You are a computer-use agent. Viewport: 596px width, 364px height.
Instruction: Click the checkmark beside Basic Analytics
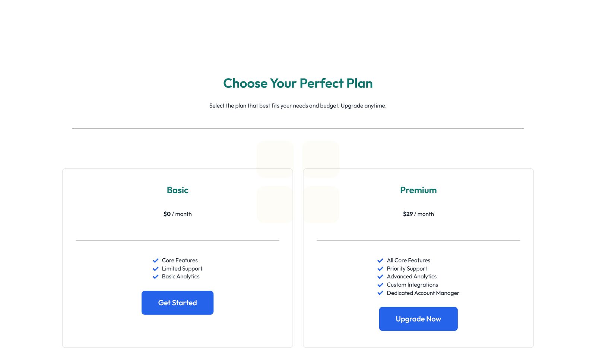pos(156,277)
